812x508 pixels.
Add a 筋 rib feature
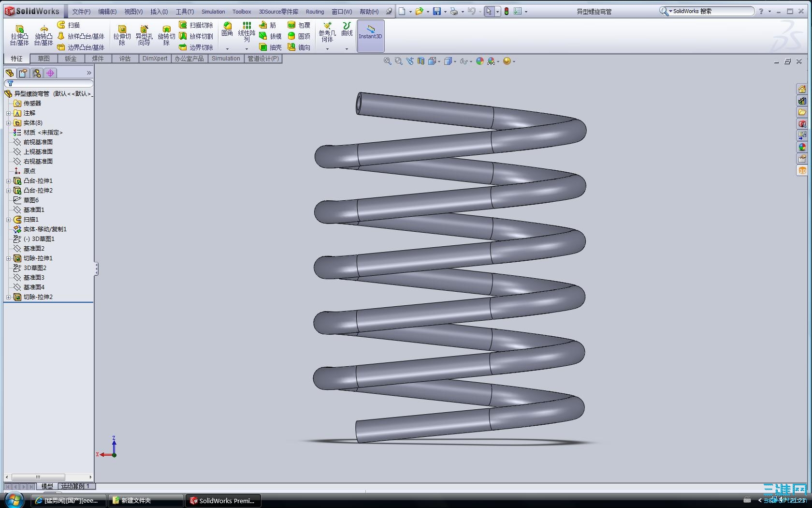point(268,25)
